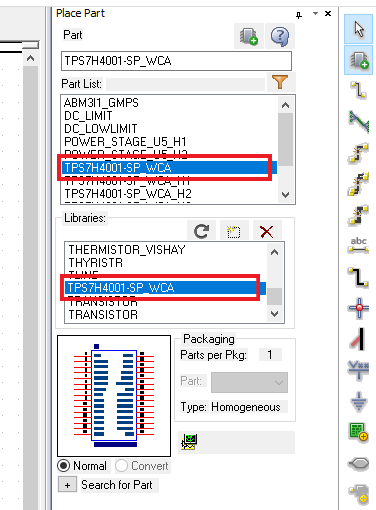Click the part symbol preview thumbnail

click(114, 396)
